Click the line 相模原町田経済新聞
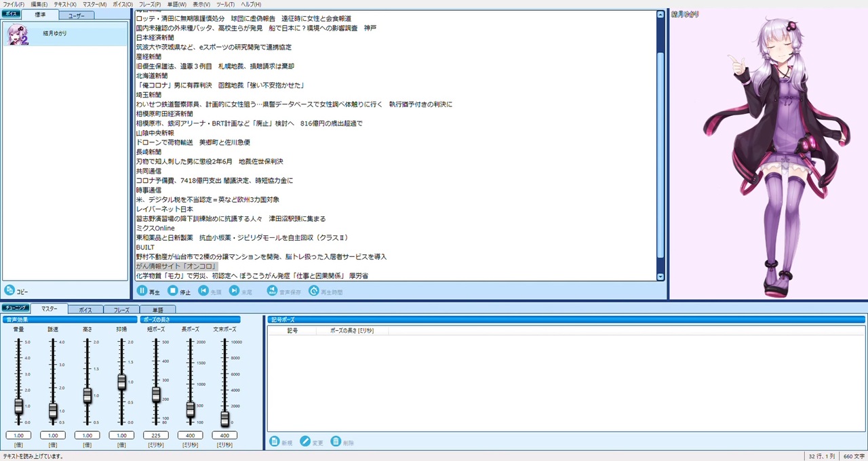The width and height of the screenshot is (868, 461). coord(165,114)
